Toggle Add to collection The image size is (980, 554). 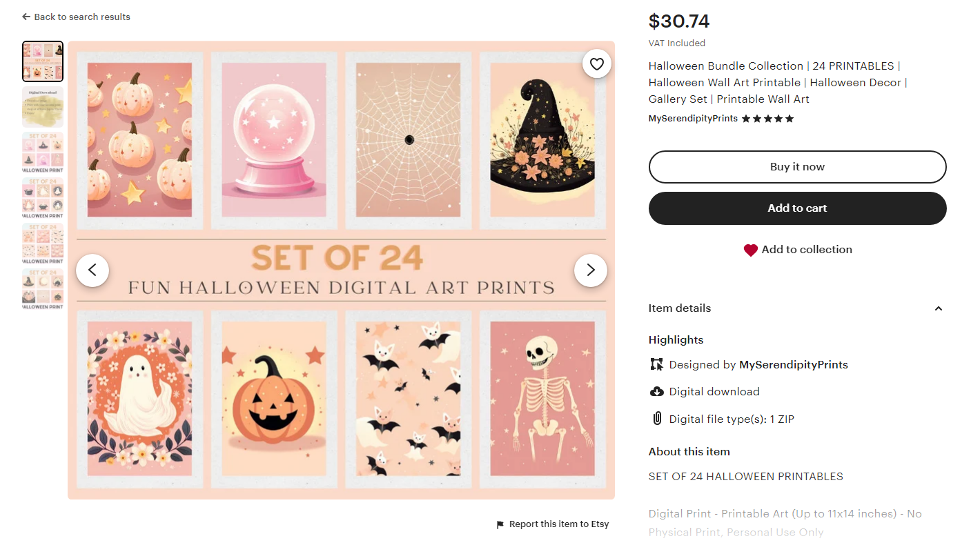click(798, 250)
